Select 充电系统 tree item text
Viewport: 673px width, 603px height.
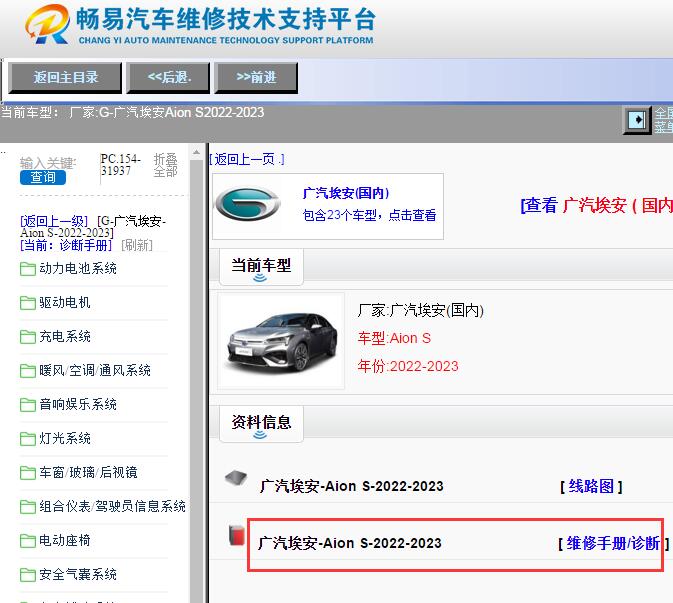click(65, 336)
